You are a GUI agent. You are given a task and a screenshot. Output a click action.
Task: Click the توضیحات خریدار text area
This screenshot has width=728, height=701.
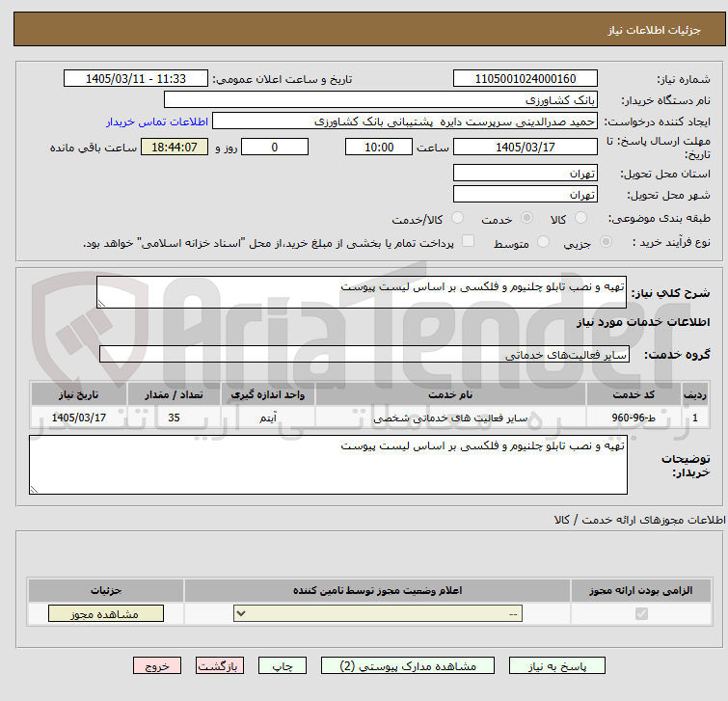(328, 465)
